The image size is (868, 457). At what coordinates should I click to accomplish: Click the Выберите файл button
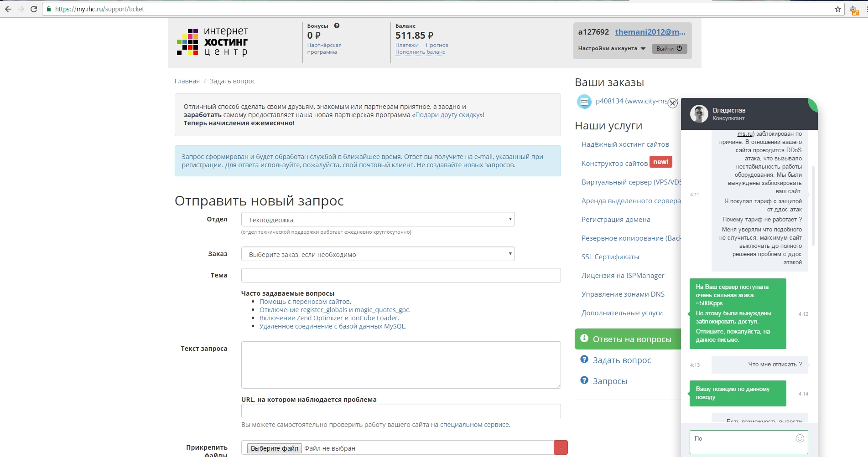pos(275,448)
